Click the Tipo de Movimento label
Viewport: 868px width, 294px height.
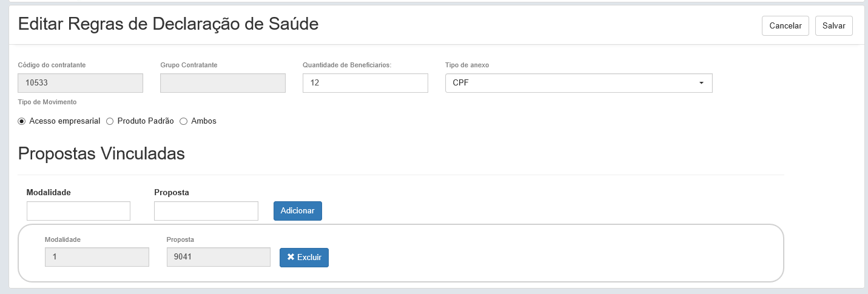(47, 102)
